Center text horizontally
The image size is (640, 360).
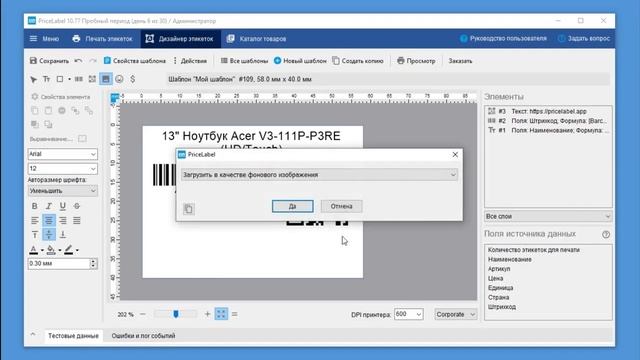(x=49, y=220)
